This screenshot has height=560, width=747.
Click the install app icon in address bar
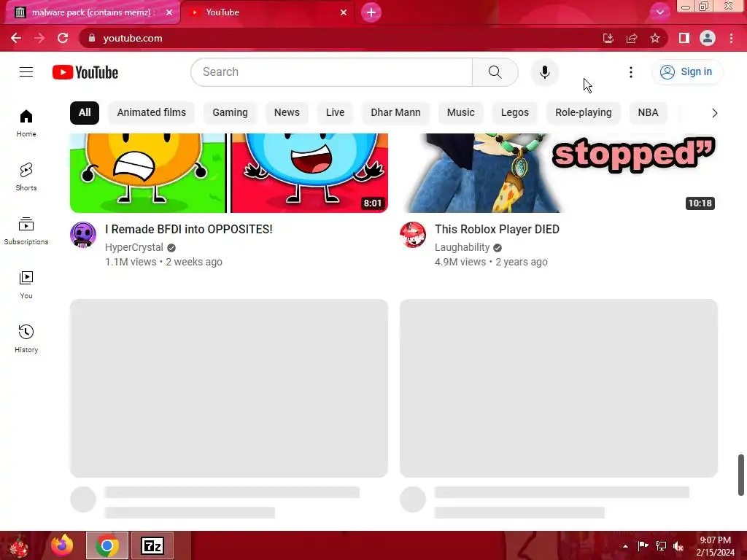[x=608, y=38]
